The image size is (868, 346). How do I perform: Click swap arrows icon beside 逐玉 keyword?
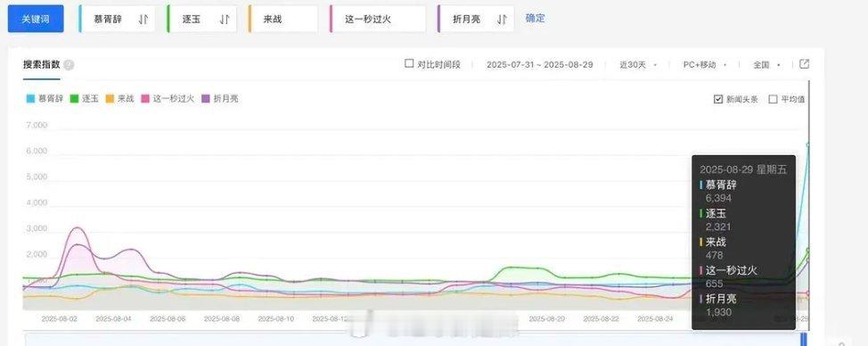225,20
